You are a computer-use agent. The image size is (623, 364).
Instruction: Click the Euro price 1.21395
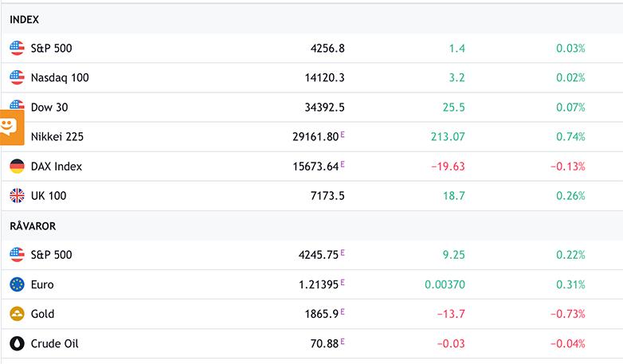pos(315,284)
